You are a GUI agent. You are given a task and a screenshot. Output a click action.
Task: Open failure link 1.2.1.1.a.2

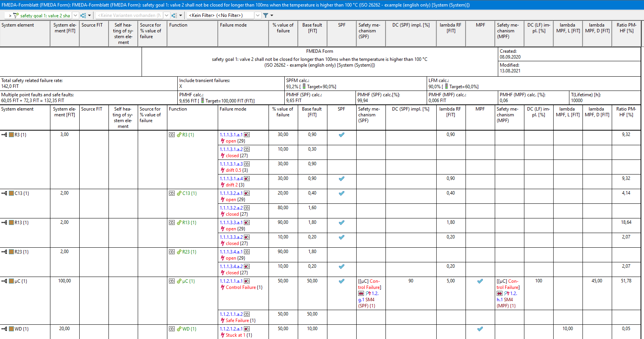pyautogui.click(x=231, y=314)
